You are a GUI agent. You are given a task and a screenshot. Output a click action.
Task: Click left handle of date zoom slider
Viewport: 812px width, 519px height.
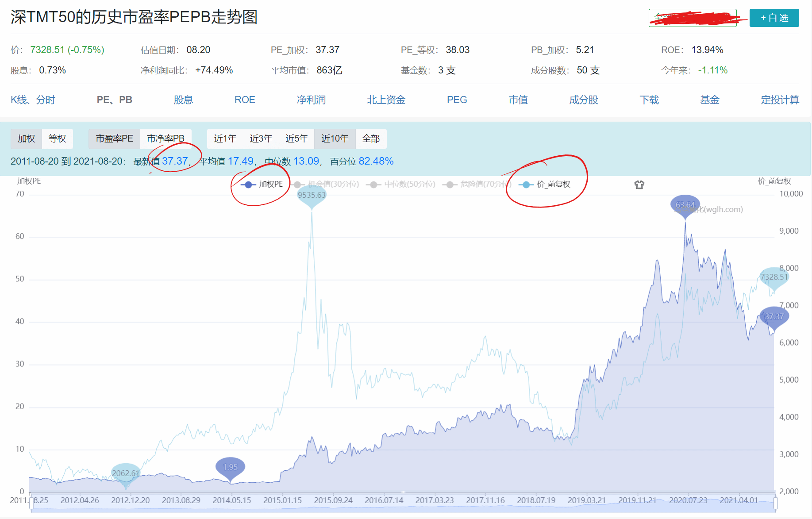pyautogui.click(x=31, y=503)
